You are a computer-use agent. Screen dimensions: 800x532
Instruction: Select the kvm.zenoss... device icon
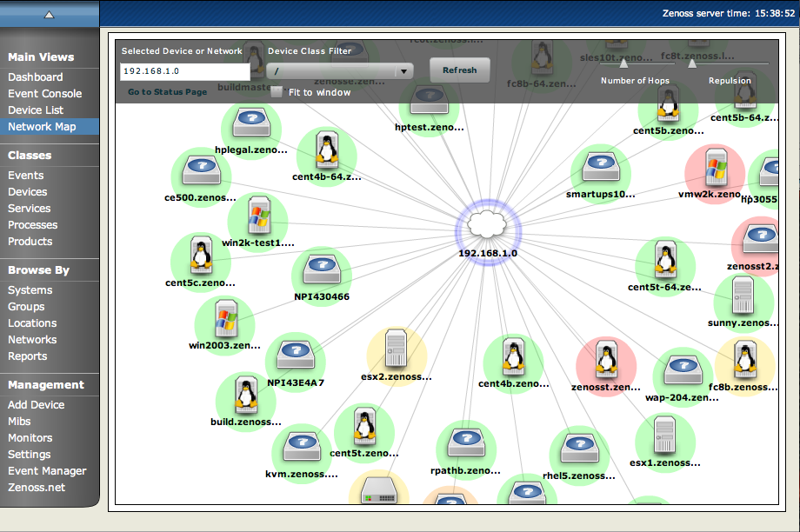tap(302, 447)
